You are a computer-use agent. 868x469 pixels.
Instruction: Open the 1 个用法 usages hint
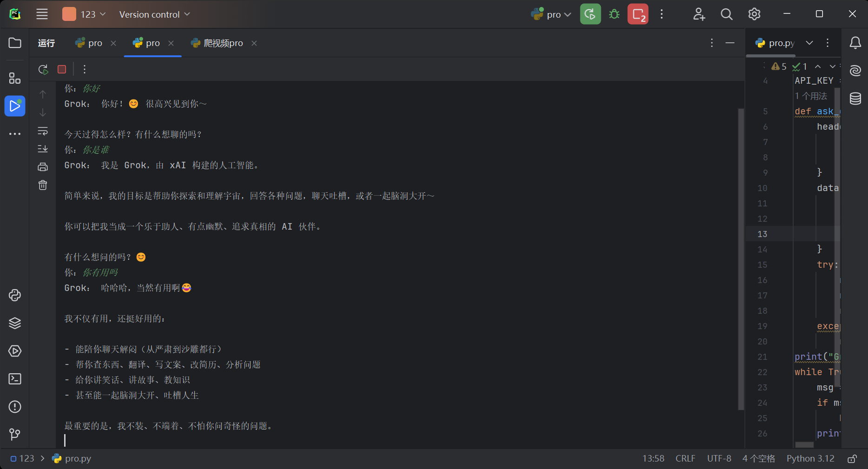(x=811, y=96)
